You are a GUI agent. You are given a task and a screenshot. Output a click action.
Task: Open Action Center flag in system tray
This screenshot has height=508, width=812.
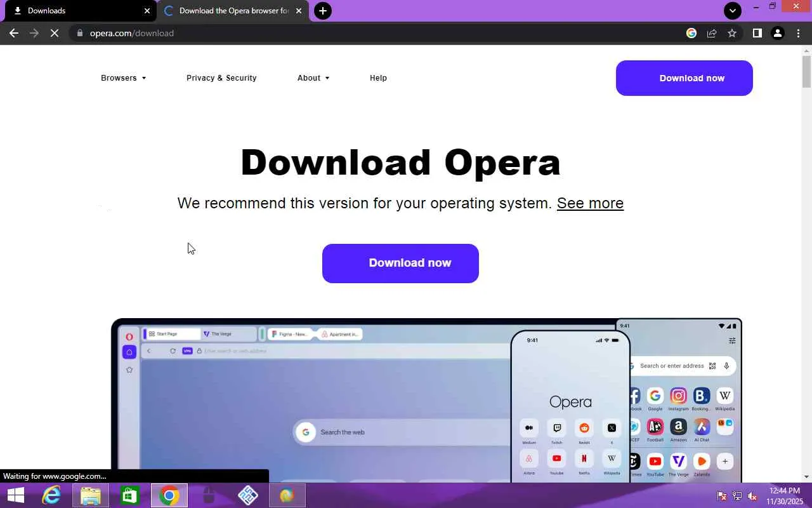[x=722, y=496]
